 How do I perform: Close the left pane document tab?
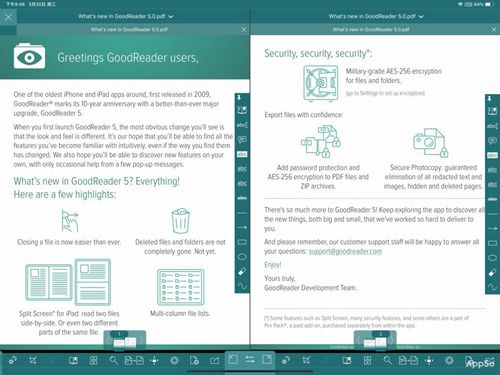pyautogui.click(x=244, y=30)
